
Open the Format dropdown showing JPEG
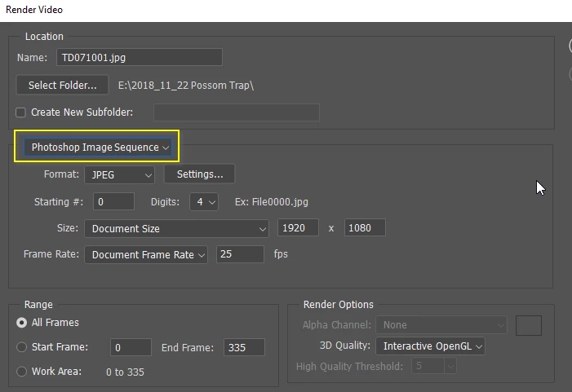(x=120, y=175)
